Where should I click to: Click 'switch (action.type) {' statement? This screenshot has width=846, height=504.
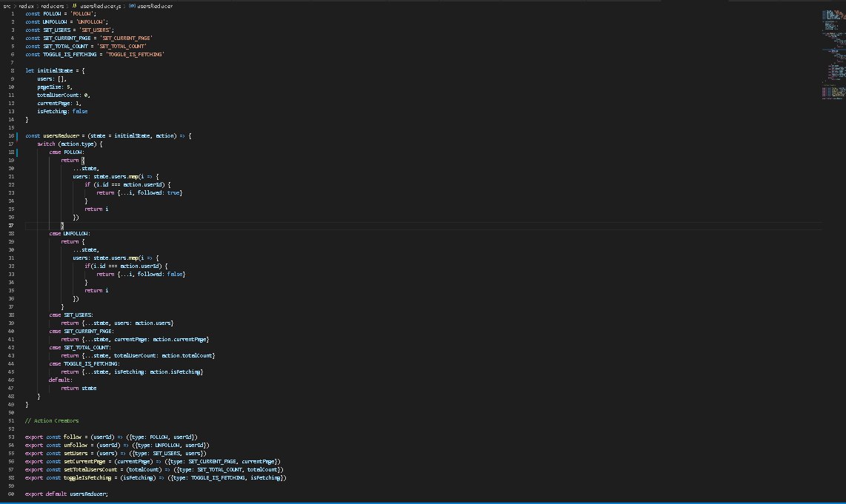(70, 144)
